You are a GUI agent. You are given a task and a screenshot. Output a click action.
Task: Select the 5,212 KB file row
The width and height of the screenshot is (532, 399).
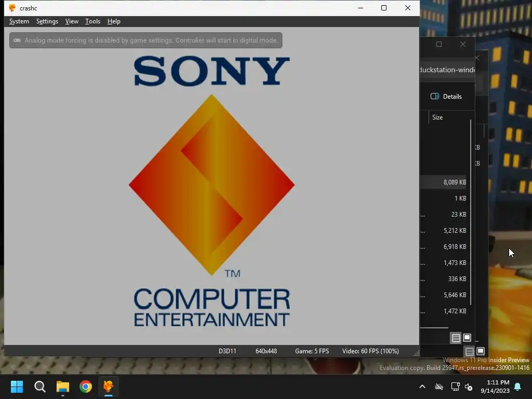click(443, 230)
